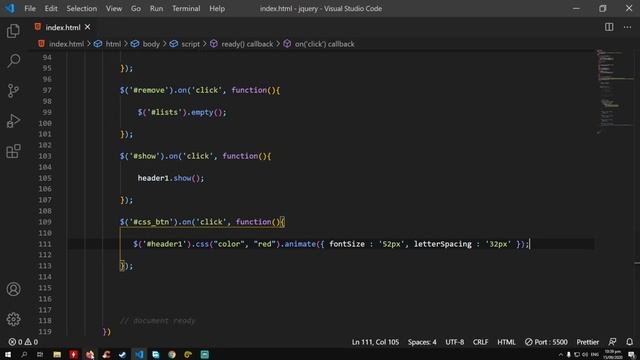Open the Go menu
Image resolution: width=640 pixels, height=360 pixels.
pyautogui.click(x=136, y=8)
